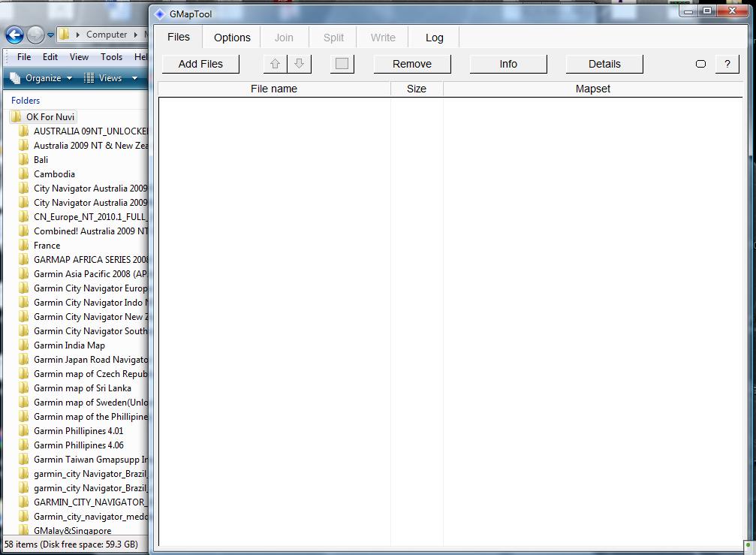Open the Organize dropdown menu
The image size is (756, 555).
point(42,78)
